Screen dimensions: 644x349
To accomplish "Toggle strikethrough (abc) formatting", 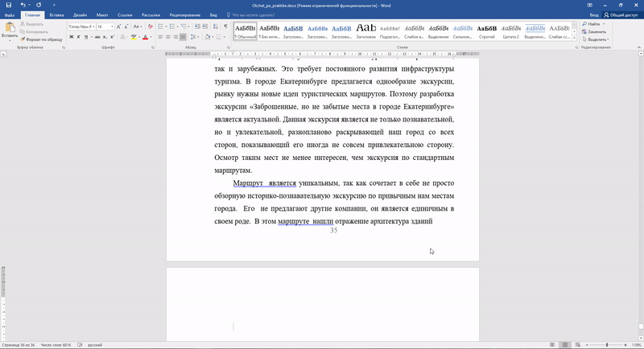I will (x=97, y=37).
